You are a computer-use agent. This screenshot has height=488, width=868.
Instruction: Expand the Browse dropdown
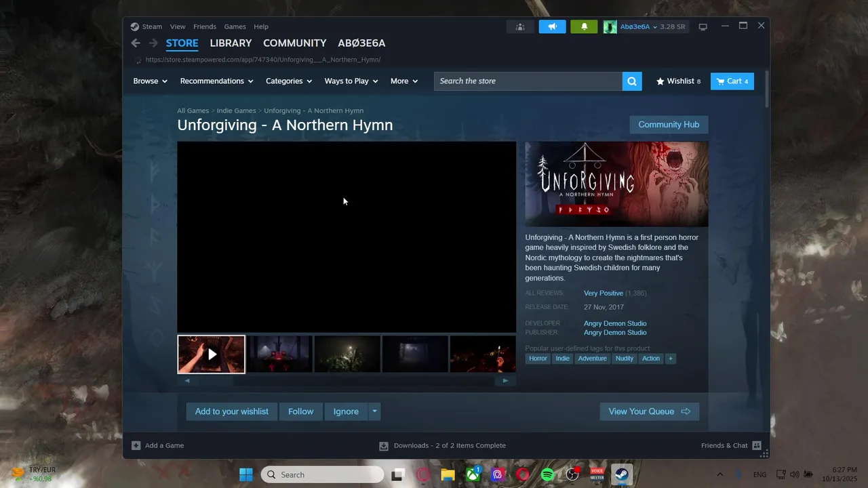tap(150, 81)
